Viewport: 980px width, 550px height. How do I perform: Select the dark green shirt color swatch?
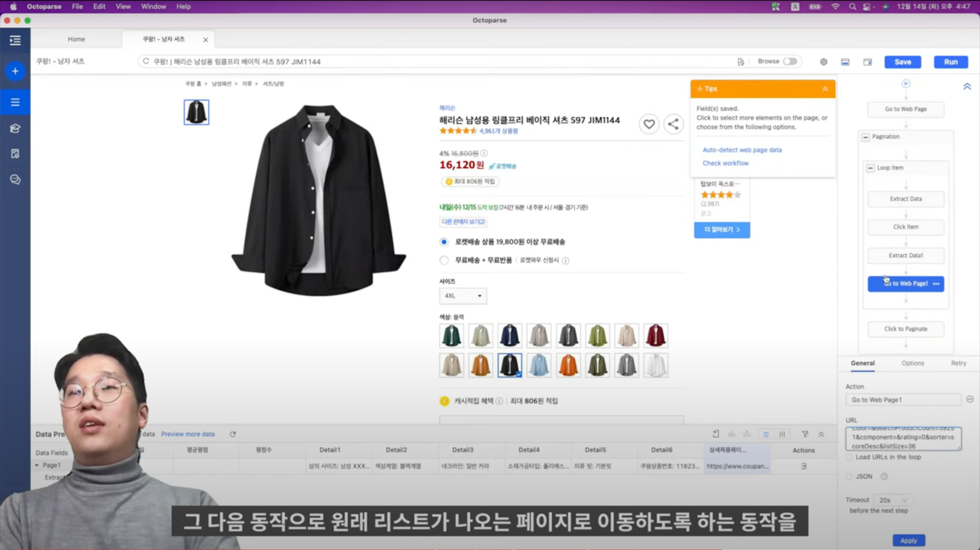tap(451, 336)
